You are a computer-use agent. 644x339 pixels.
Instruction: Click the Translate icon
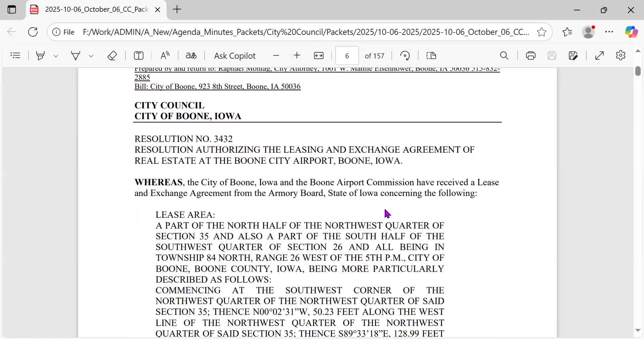click(x=191, y=55)
